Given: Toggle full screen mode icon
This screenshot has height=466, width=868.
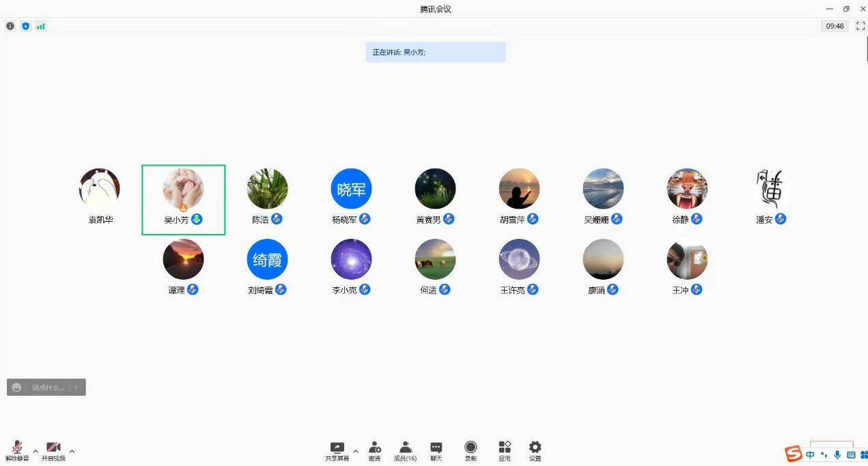Looking at the screenshot, I should tap(860, 26).
